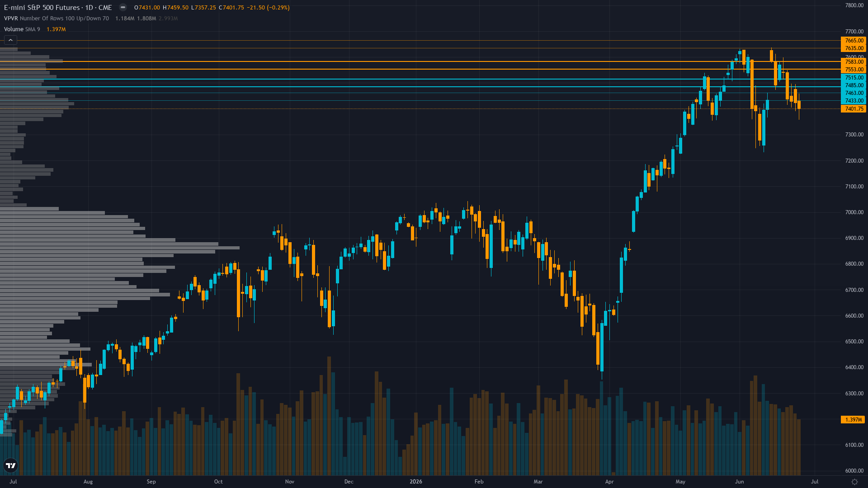Click the Apr label on time axis
Screen dimensions: 868x488
609,482
